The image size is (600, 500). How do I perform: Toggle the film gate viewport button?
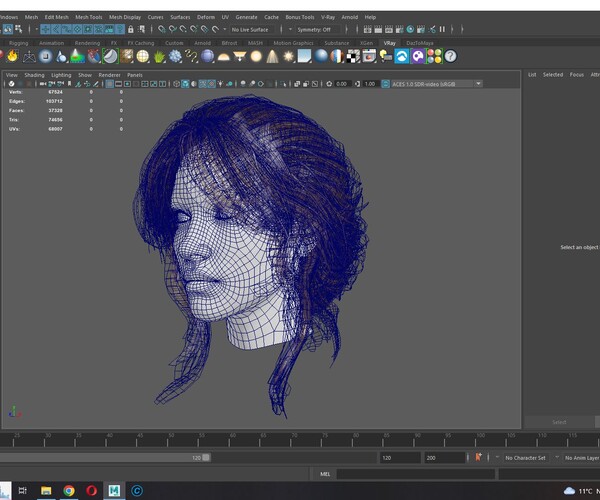coord(118,84)
